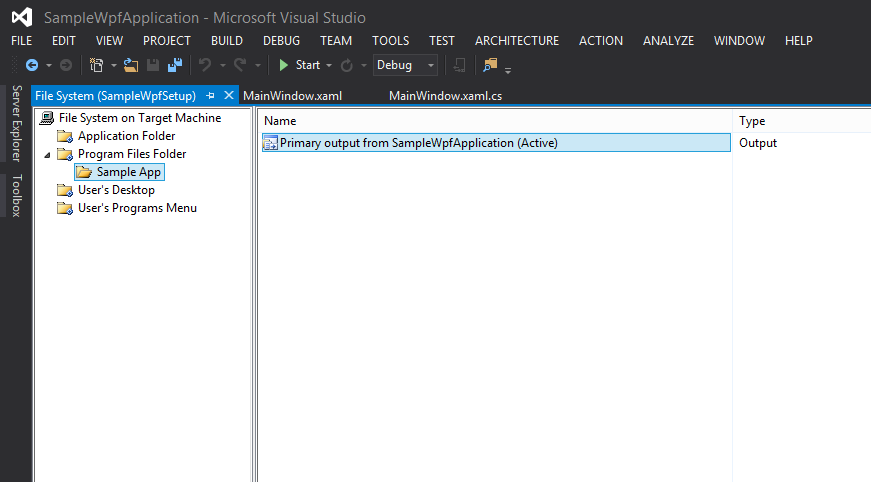This screenshot has width=871, height=482.
Task: Click the Navigate Backward arrow icon
Action: 32,66
